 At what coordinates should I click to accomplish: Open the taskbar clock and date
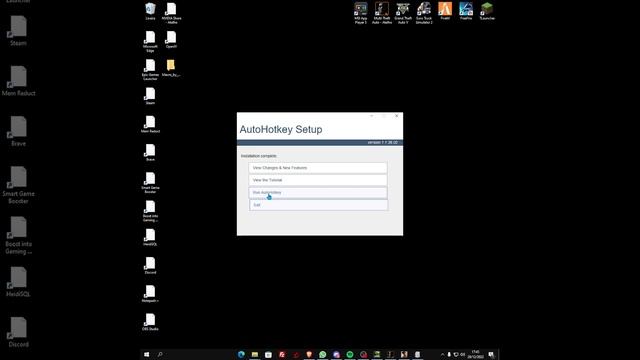[476, 354]
